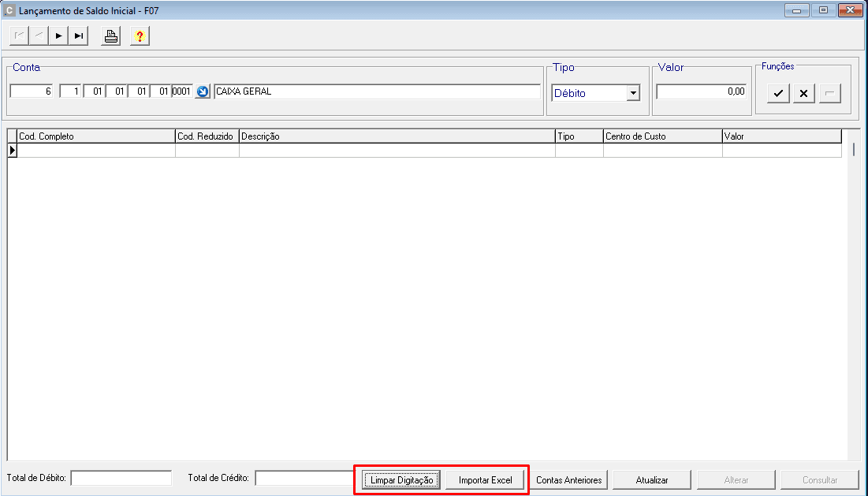868x496 pixels.
Task: Click the Centro de Custo column header
Action: [662, 136]
